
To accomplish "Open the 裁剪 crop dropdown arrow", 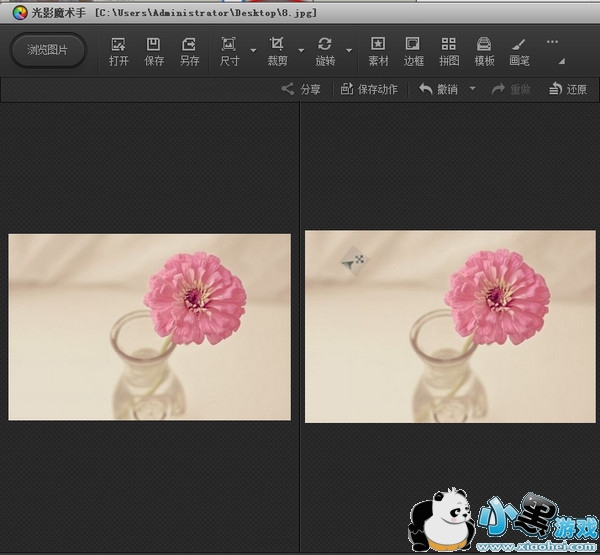I will [x=301, y=50].
